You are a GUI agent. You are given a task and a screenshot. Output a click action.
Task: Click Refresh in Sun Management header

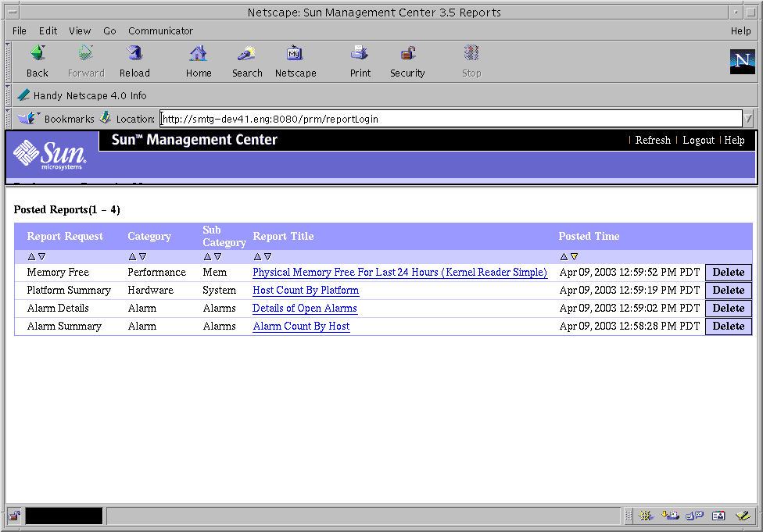point(653,140)
